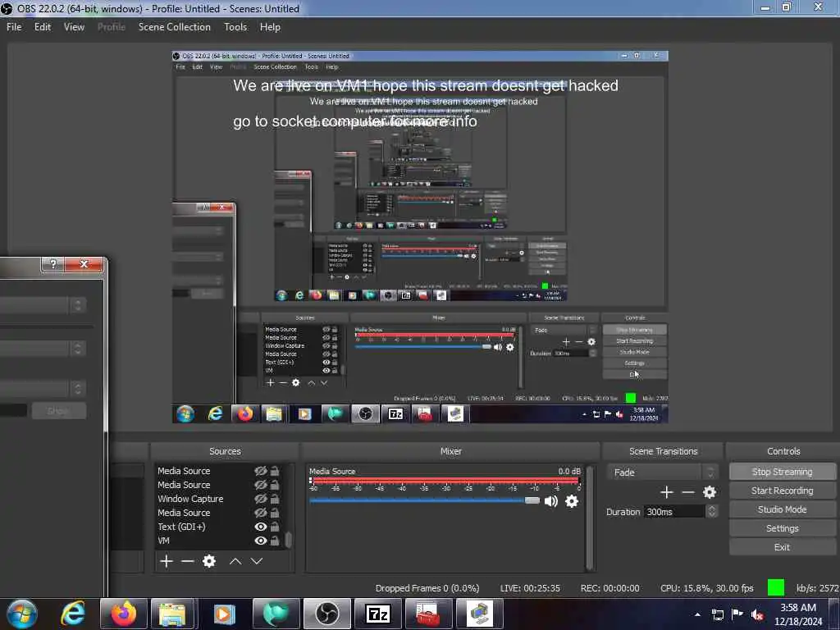Click the red audio level meter in Mixer
The image size is (840, 630).
[445, 481]
